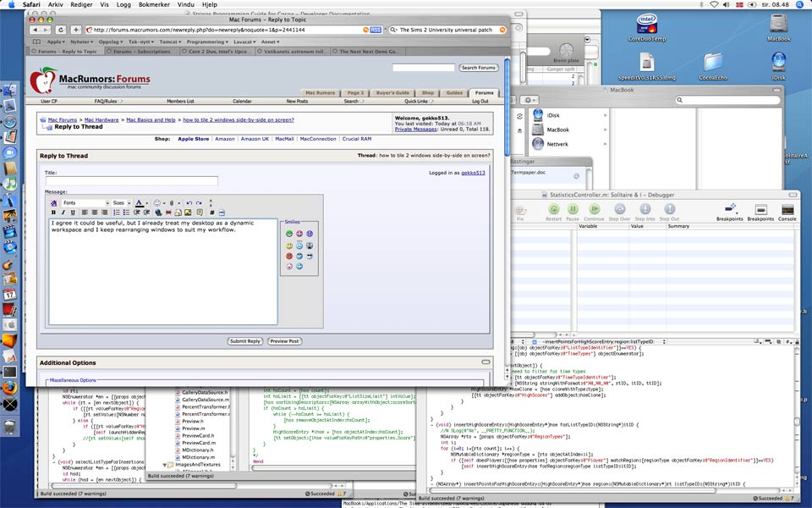Open the Vindu menu
The image size is (812, 508).
pyautogui.click(x=185, y=4)
